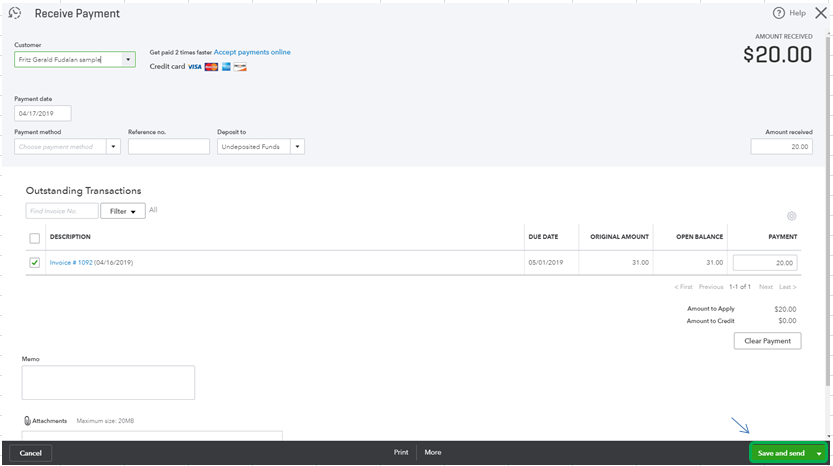The image size is (833, 466).
Task: Open the Accept payments online link
Action: click(252, 52)
